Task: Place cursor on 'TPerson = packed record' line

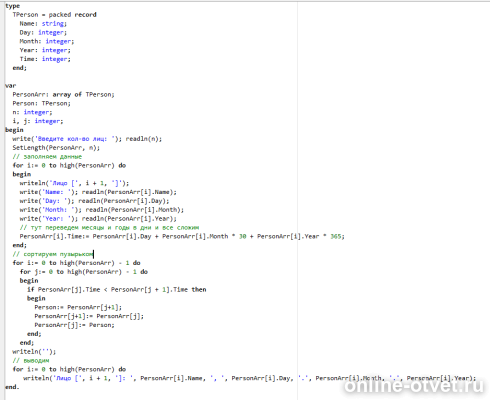Action: [x=54, y=15]
